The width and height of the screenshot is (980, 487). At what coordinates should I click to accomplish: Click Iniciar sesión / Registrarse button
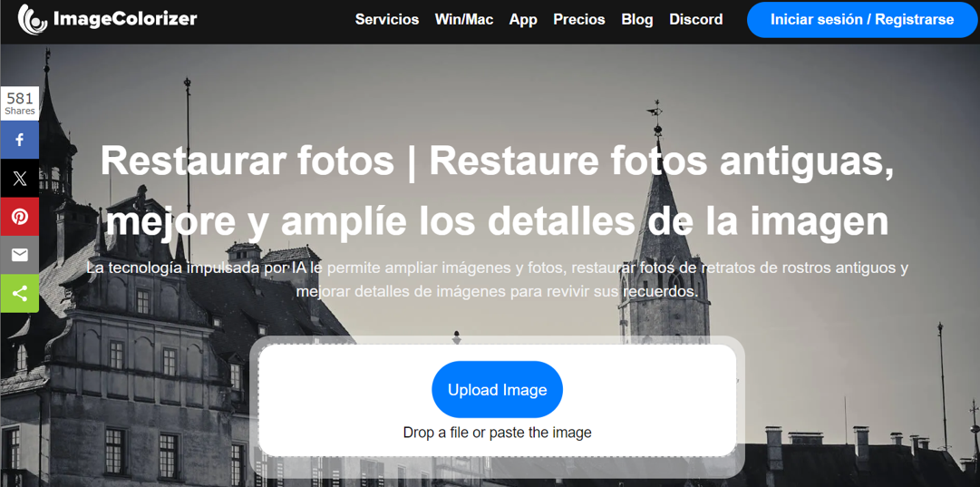tap(862, 19)
